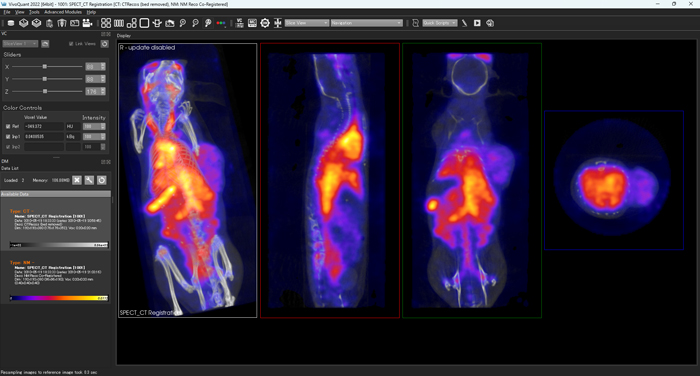Viewport: 700px width, 376px height.
Task: Click the movie camera capture icon
Action: click(x=88, y=23)
